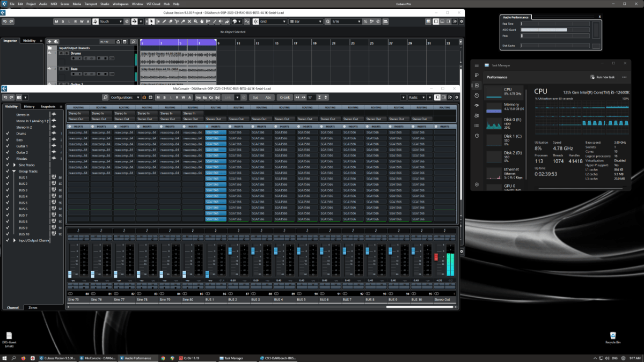Screen dimensions: 644x362
Task: Click Run new task in Task Manager
Action: (603, 77)
